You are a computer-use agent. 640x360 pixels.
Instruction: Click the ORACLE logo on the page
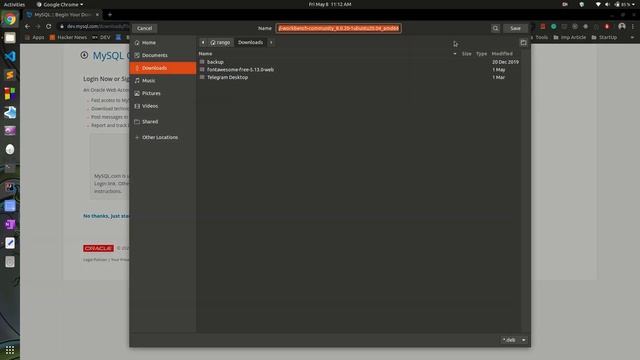pyautogui.click(x=98, y=248)
